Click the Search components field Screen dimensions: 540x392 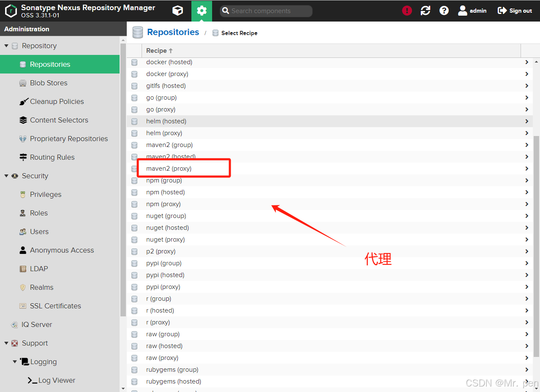(266, 11)
